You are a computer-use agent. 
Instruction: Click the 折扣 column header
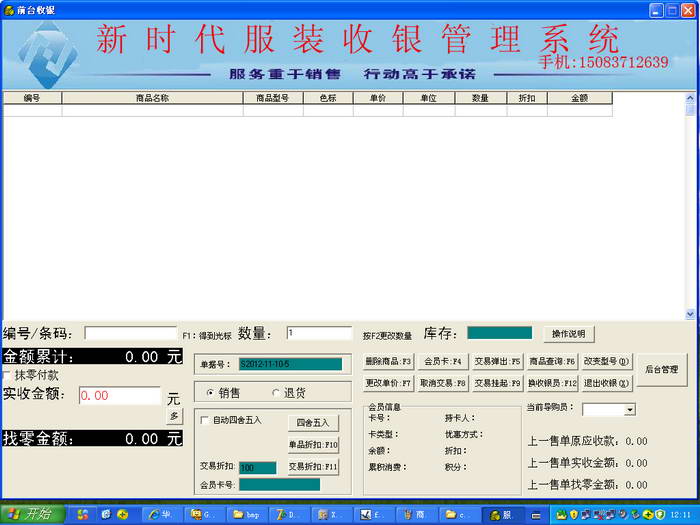point(527,98)
